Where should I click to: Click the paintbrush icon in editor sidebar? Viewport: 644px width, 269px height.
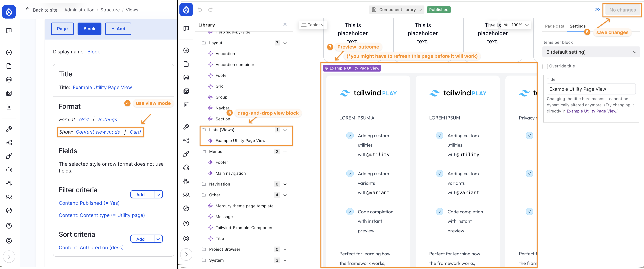(x=186, y=154)
